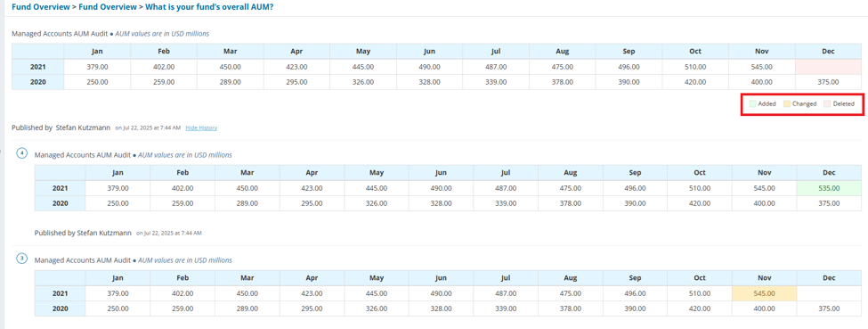This screenshot has height=329, width=868.
Task: Click the Managed Accounts AUM Audit title of version 3
Action: [x=83, y=260]
